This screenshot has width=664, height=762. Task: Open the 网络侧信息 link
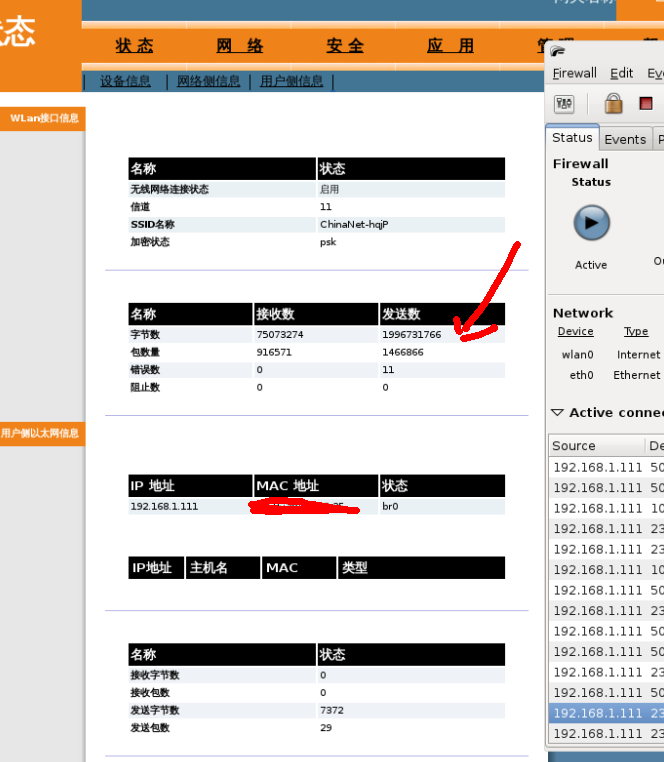point(208,81)
